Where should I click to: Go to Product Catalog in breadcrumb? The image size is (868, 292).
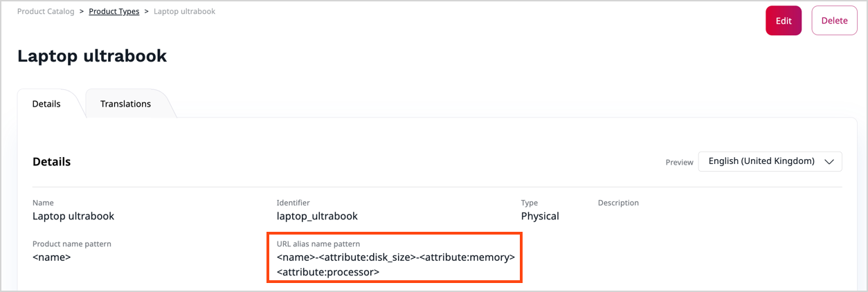click(x=46, y=12)
